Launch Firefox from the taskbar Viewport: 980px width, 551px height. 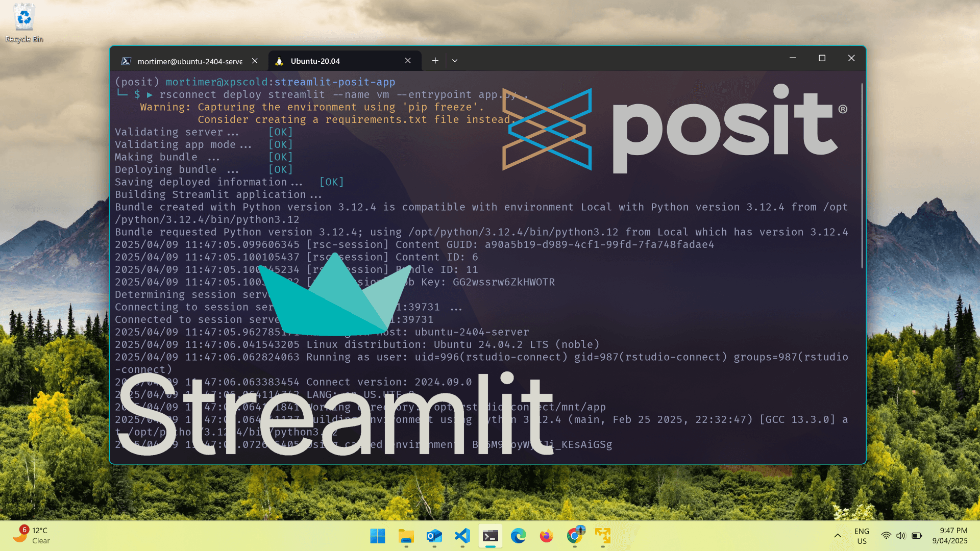[x=547, y=536]
